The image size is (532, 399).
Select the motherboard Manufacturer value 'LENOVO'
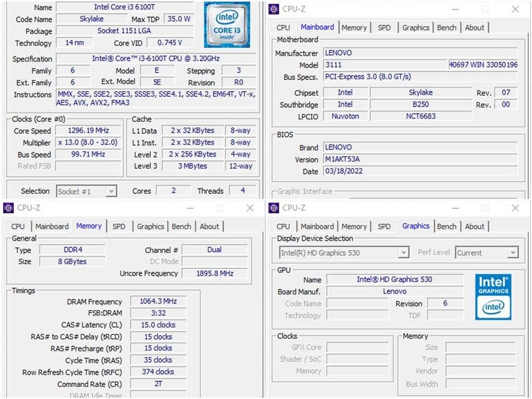pos(420,53)
